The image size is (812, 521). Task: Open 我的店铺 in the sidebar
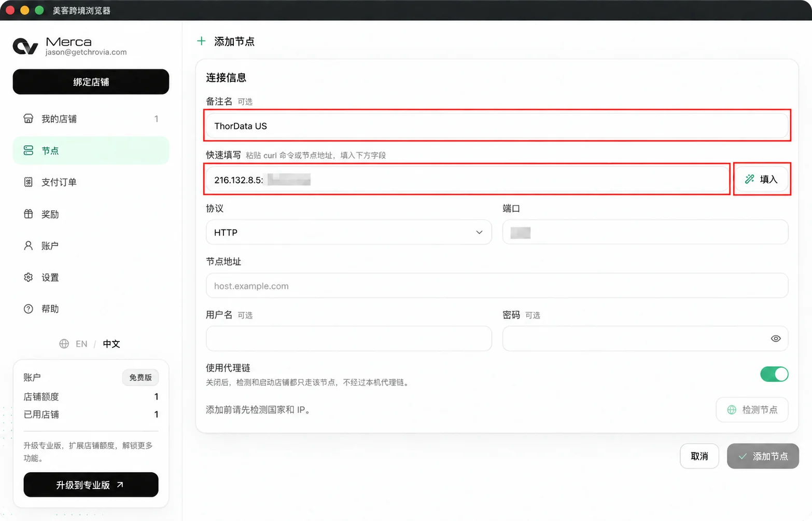click(91, 119)
